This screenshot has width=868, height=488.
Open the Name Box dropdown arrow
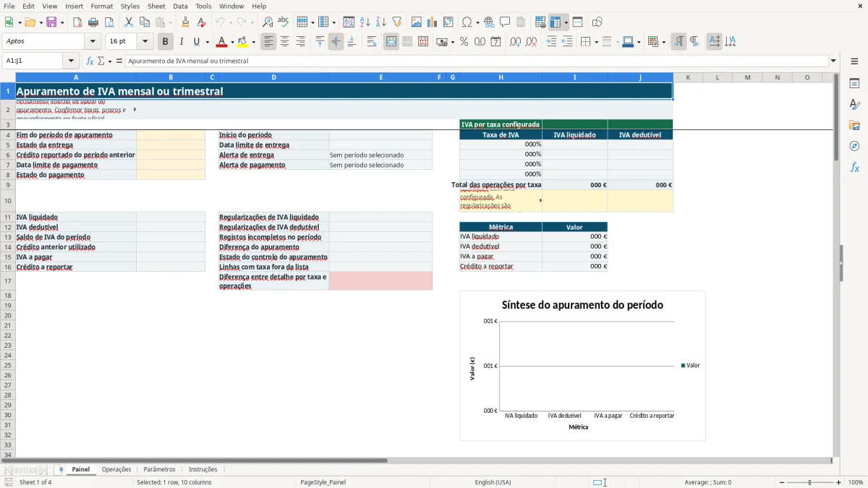pos(71,61)
